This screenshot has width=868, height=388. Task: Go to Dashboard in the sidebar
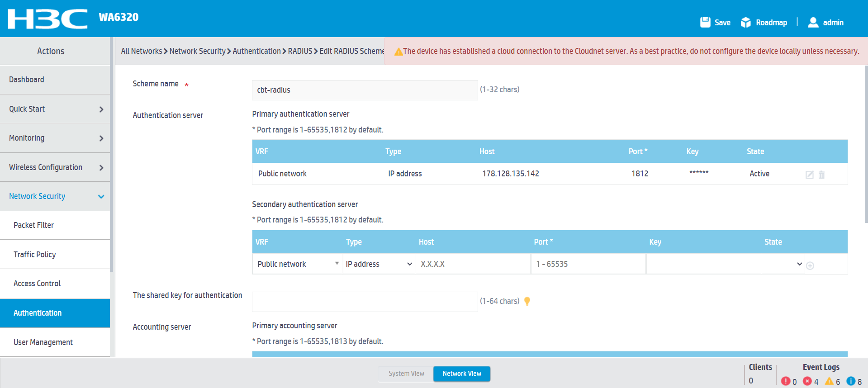(x=27, y=80)
